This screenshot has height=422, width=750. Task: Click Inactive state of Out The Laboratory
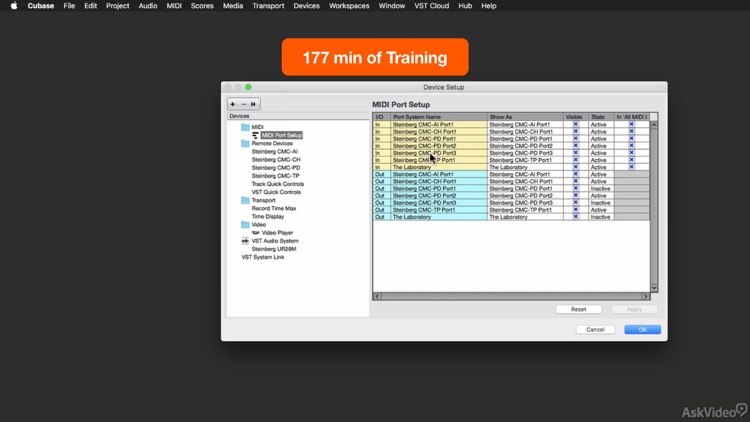click(601, 217)
